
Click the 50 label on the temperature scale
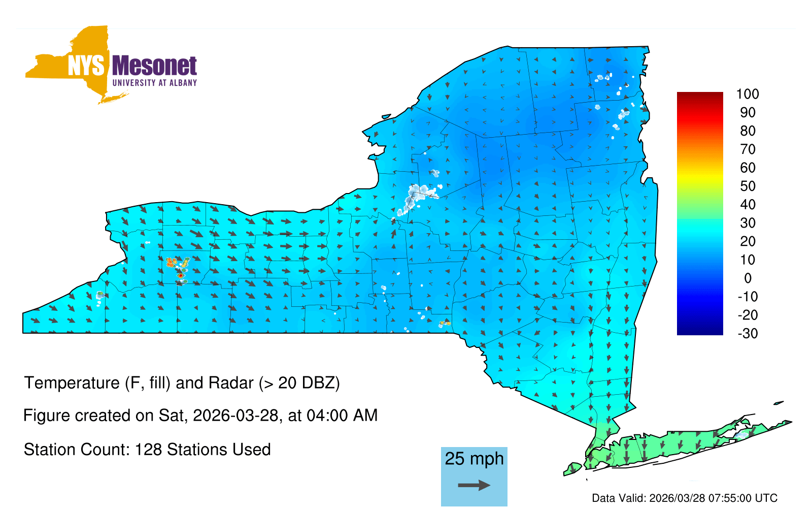(x=747, y=186)
